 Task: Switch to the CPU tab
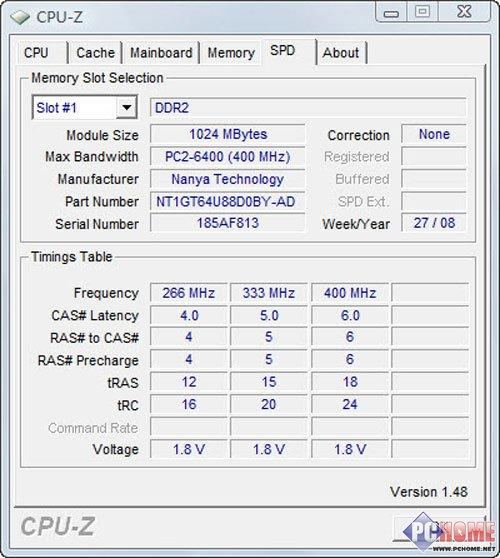[x=42, y=53]
